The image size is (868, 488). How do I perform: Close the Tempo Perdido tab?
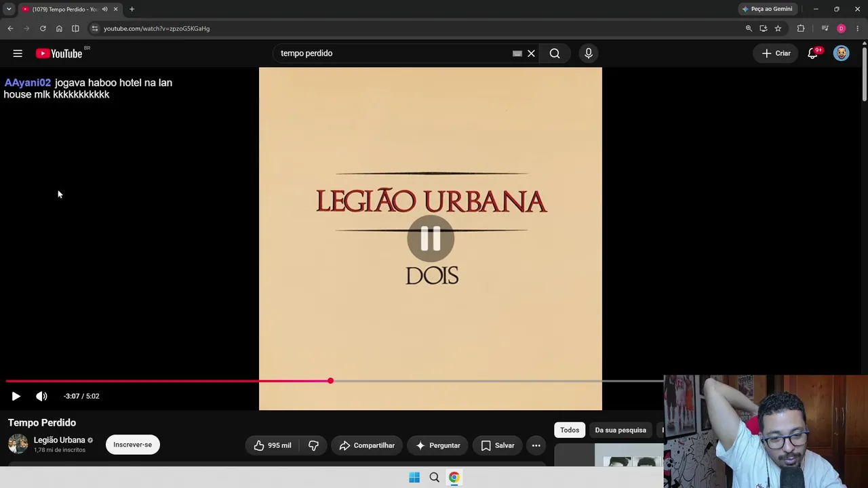pyautogui.click(x=115, y=9)
